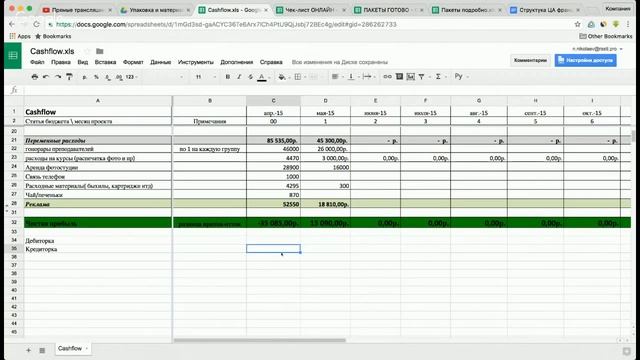
Task: Open the Инструменты menu
Action: point(196,62)
